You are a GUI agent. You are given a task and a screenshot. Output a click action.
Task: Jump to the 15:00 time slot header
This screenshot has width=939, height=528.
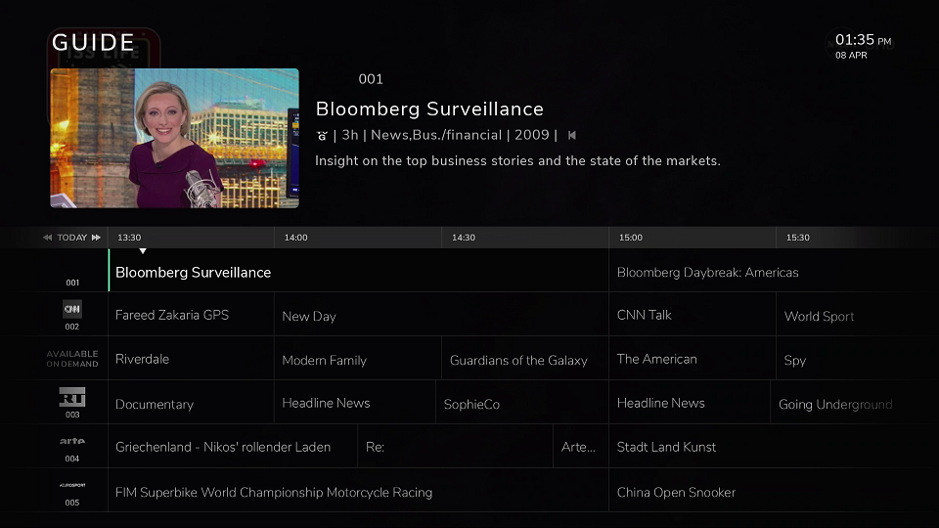coord(630,238)
